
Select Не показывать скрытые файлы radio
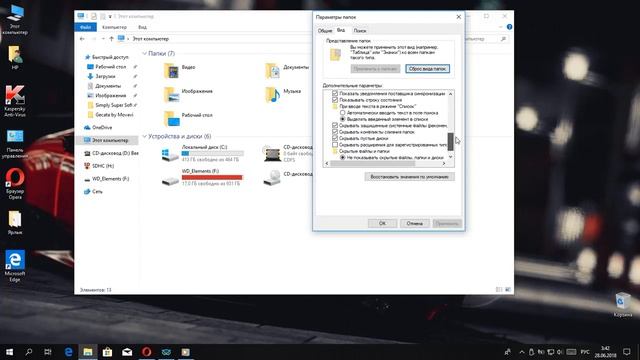click(342, 157)
